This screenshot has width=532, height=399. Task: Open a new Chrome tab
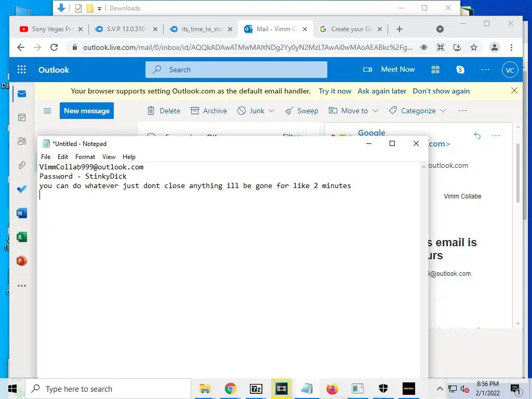[x=400, y=29]
